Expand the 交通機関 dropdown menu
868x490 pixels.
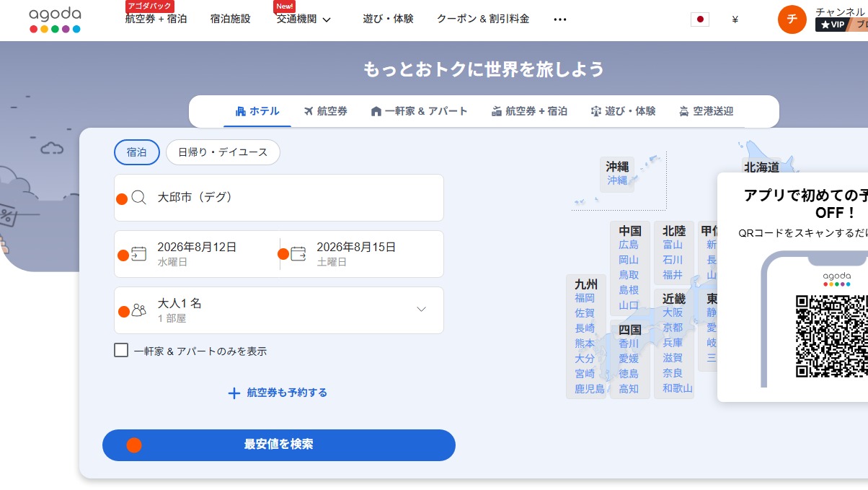click(x=304, y=19)
